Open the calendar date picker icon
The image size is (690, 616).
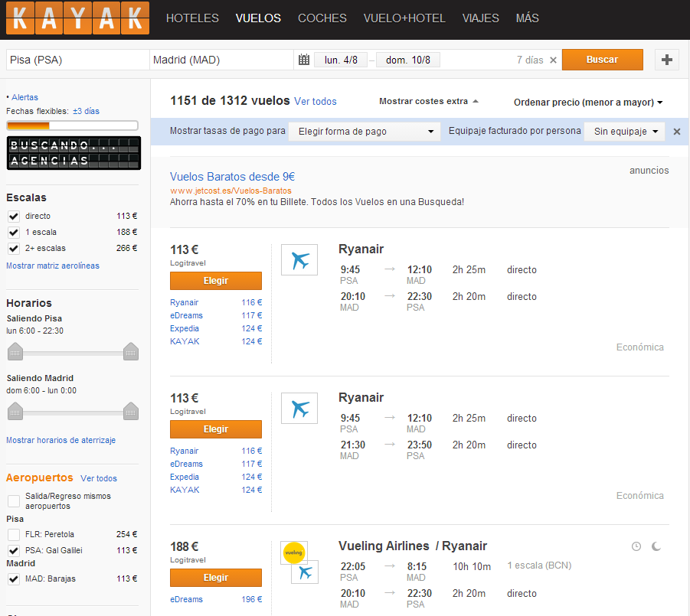303,60
